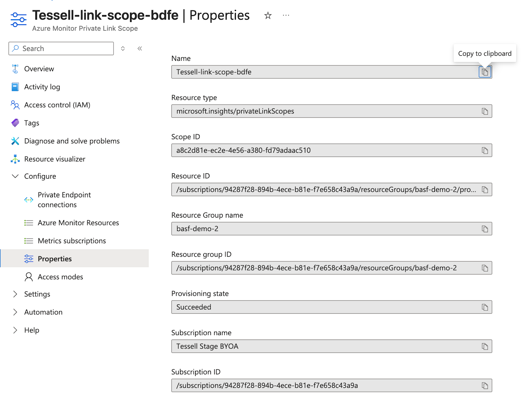Open the more options ellipsis menu

(286, 15)
